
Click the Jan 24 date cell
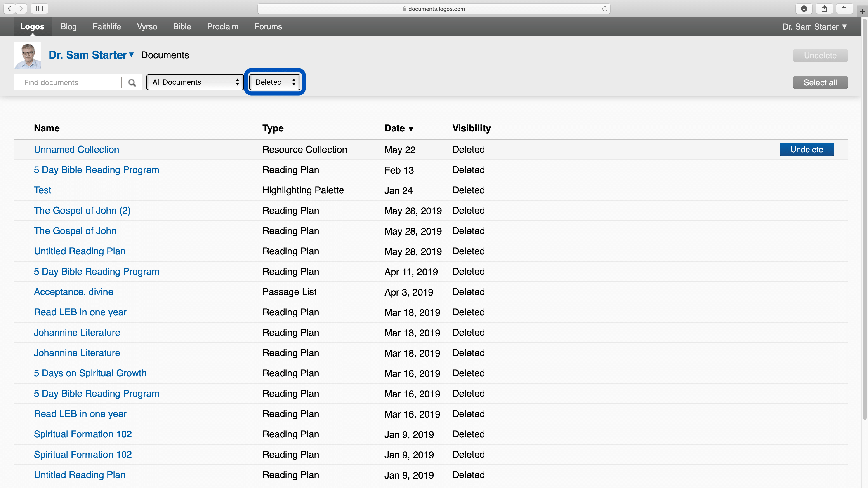[x=398, y=190]
